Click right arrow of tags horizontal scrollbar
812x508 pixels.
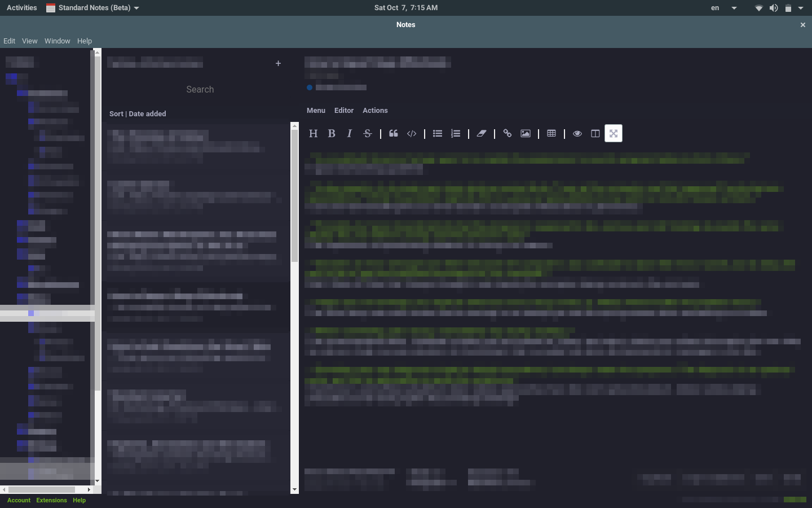pos(89,489)
